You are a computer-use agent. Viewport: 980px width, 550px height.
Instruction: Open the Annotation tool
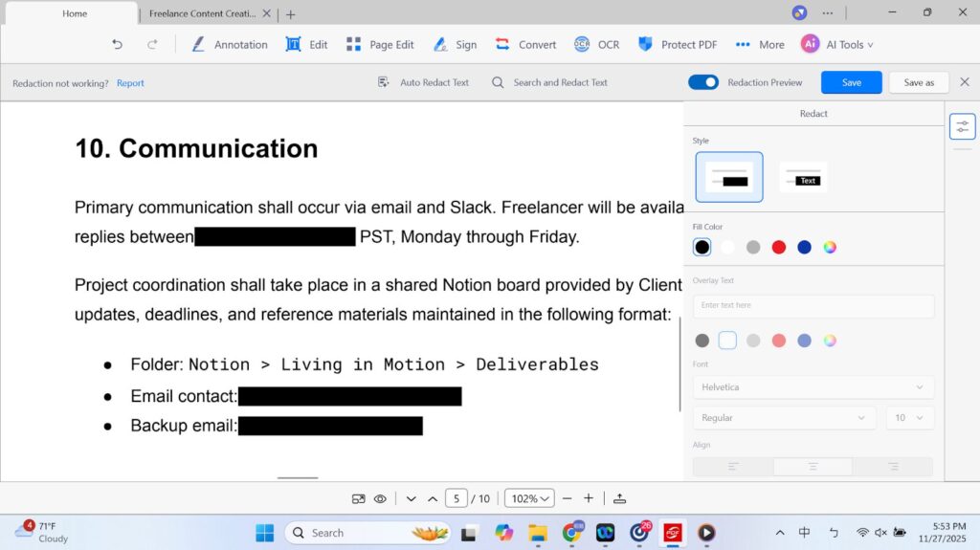[230, 45]
